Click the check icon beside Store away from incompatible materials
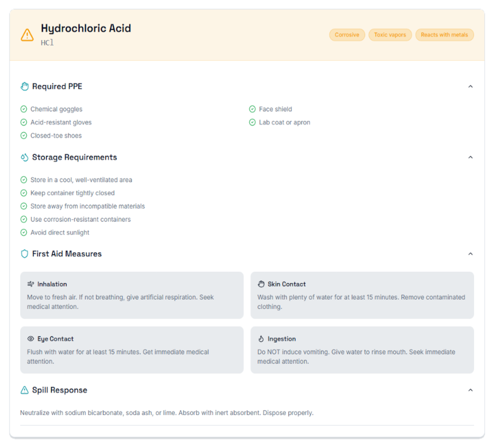 [x=24, y=206]
